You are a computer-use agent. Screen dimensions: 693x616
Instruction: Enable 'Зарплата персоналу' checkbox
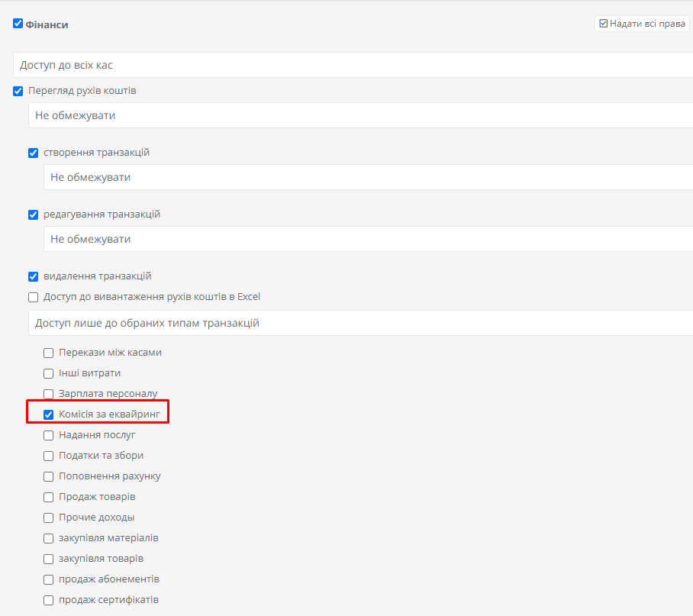pos(49,394)
